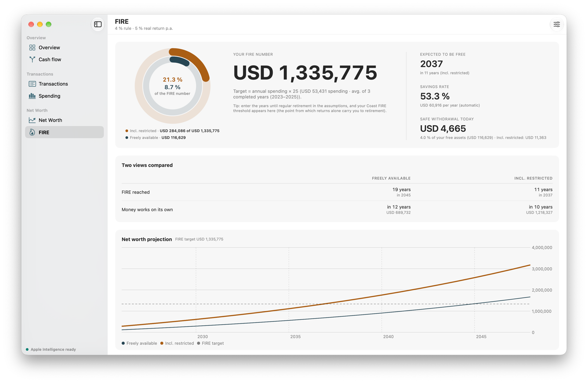This screenshot has width=588, height=383.
Task: Open the Overview sidebar item
Action: pos(64,47)
